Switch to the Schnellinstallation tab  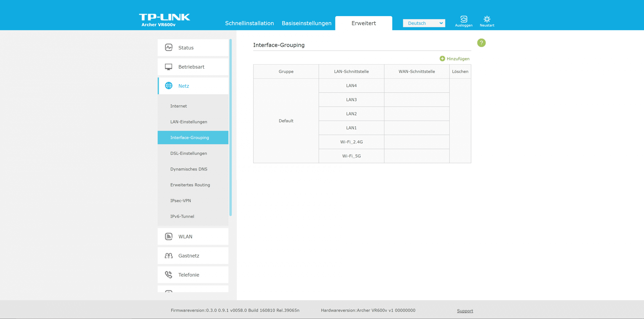click(249, 23)
